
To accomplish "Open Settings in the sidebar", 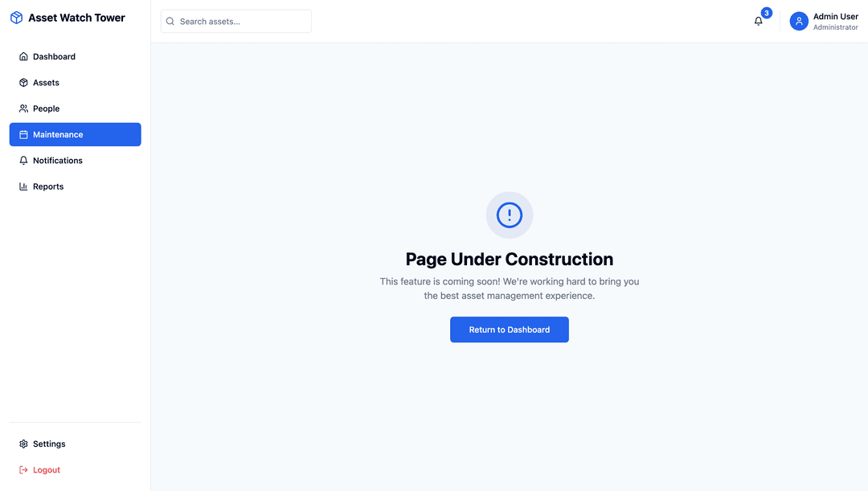I will (49, 444).
